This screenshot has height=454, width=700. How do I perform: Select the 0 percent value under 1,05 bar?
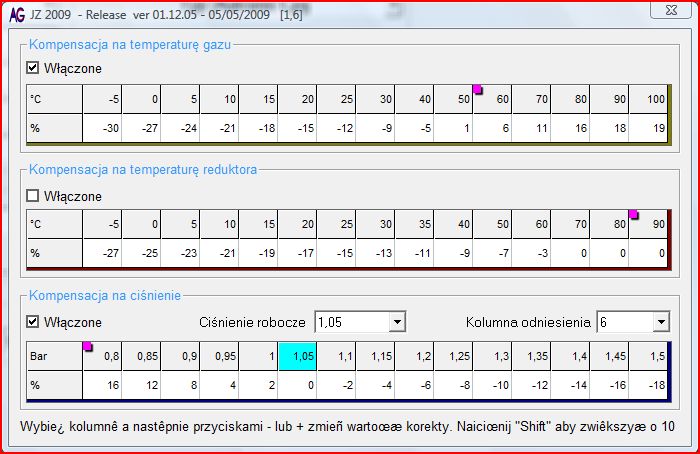pos(297,385)
